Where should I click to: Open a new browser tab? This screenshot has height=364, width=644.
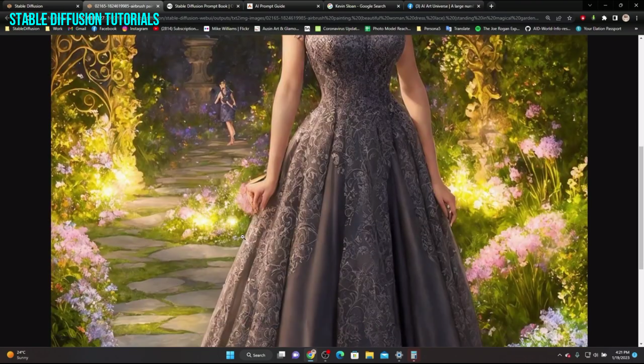[x=491, y=6]
